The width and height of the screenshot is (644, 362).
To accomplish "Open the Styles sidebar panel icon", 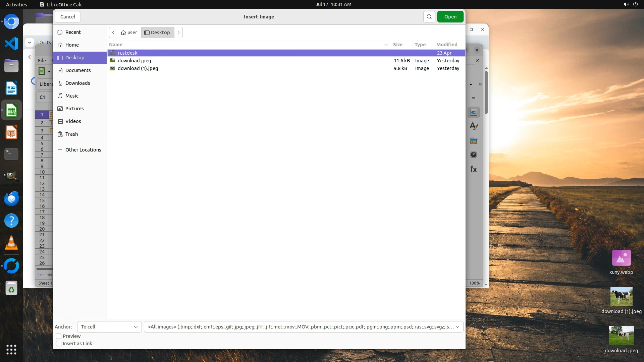I will (x=474, y=126).
